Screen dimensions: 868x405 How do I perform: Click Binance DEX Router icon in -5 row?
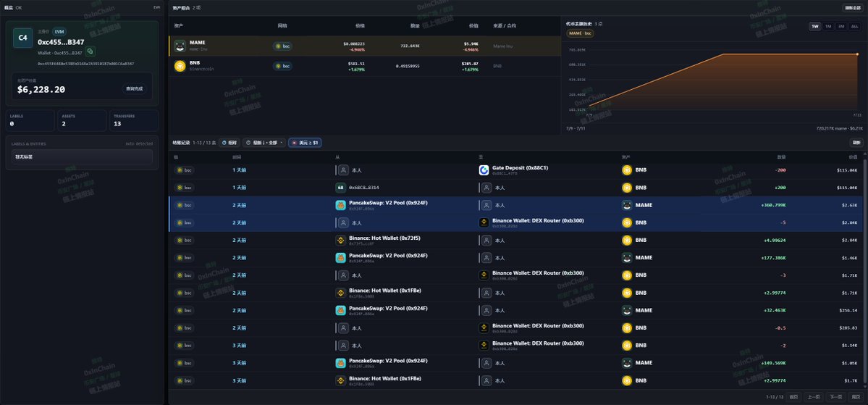[x=484, y=222]
